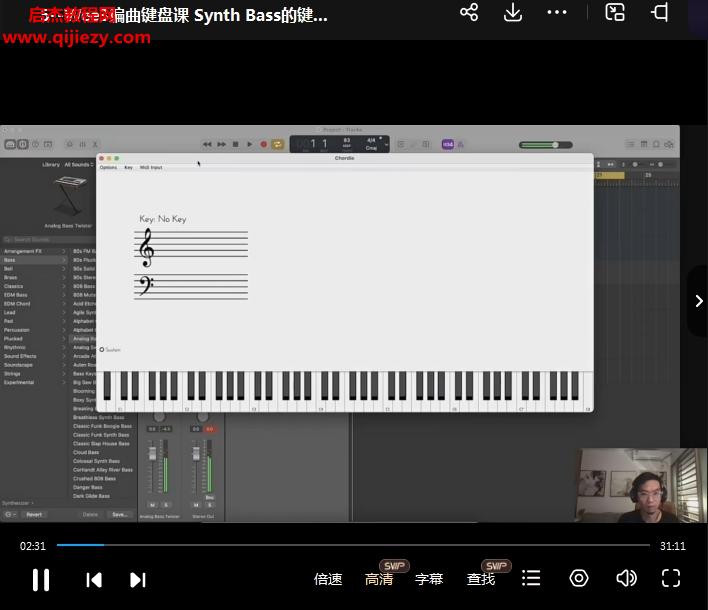Open the playlist list icon

(531, 578)
